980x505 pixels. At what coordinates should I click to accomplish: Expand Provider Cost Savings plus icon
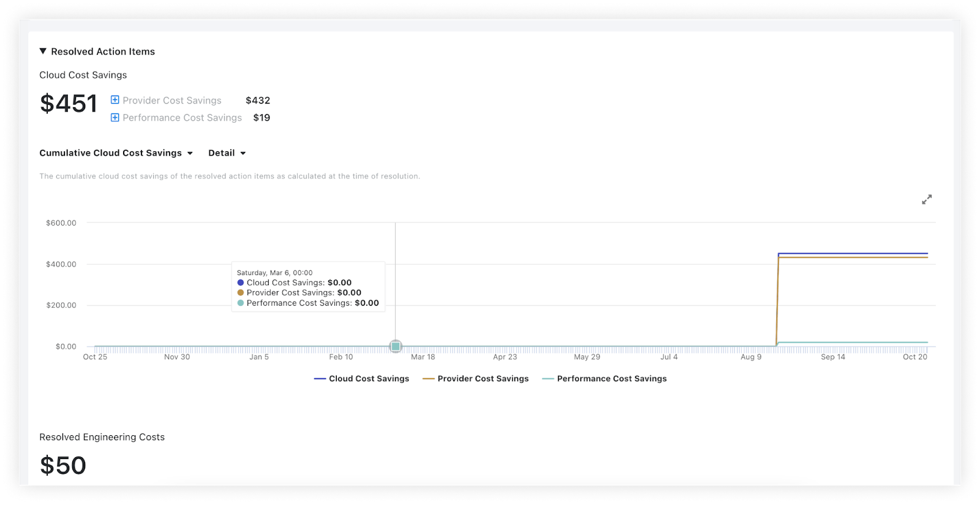tap(115, 100)
